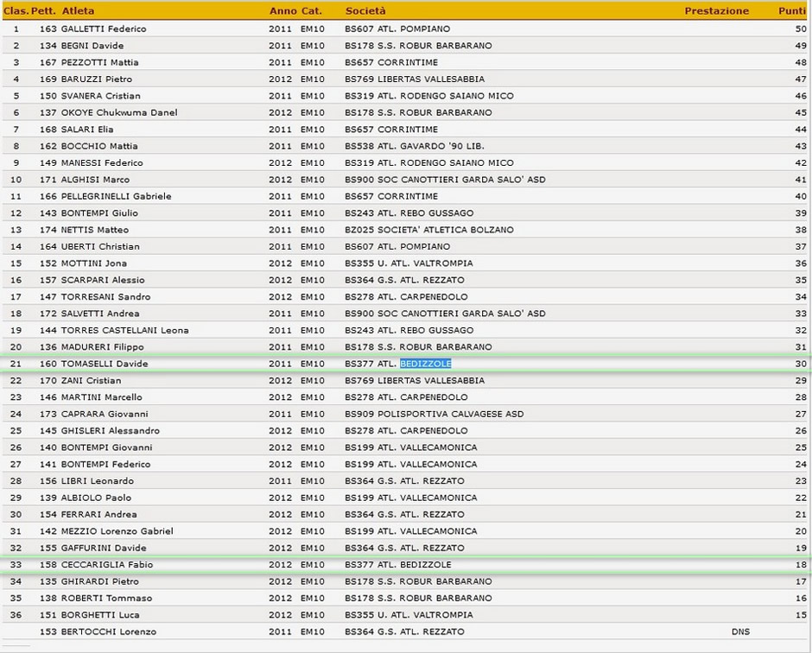Click ATL. BEDIZZOLE in Ceccariglia row
This screenshot has width=812, height=653.
[x=415, y=564]
